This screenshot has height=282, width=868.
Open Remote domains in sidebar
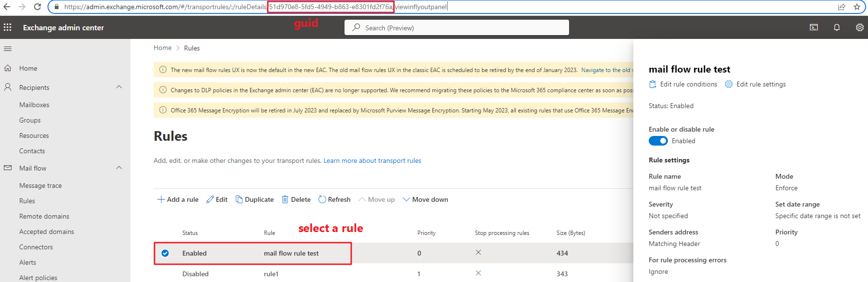click(44, 216)
